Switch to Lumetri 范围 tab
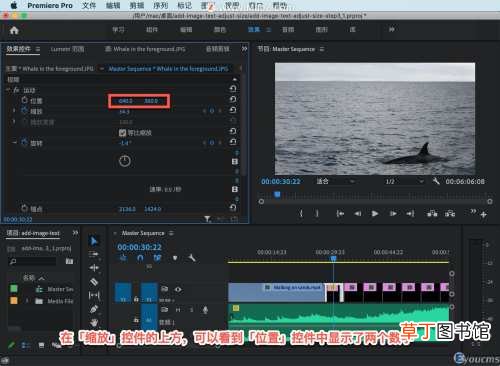 click(67, 49)
